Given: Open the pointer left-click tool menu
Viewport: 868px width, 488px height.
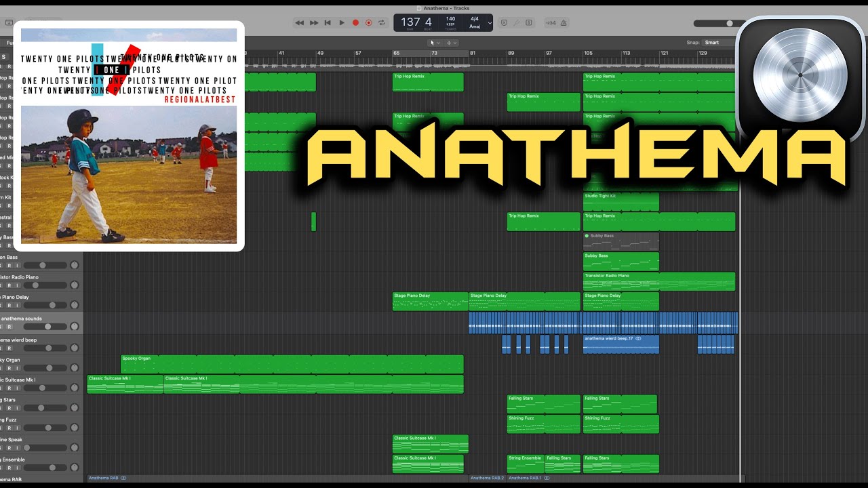Looking at the screenshot, I should (435, 43).
